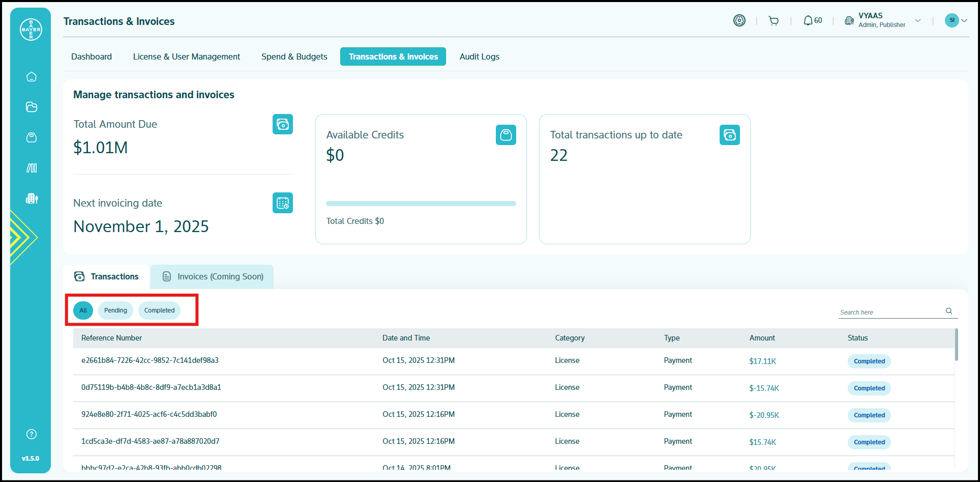Filter transactions by Completed chip
Screen dimensions: 980x482
[159, 310]
